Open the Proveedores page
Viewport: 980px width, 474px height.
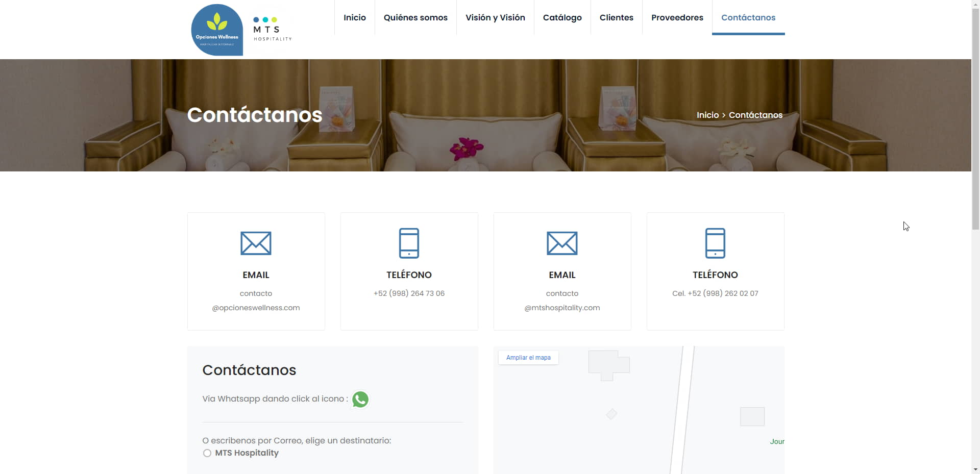[677, 17]
